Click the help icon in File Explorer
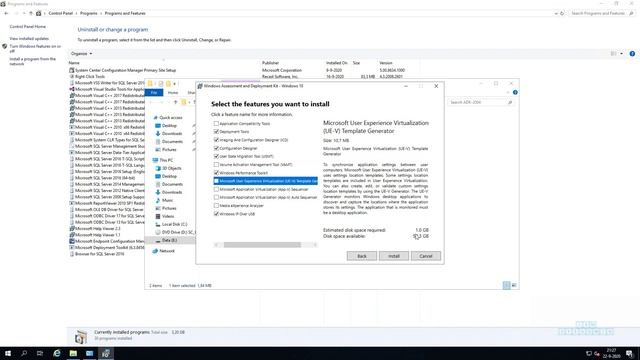640x360 pixels. click(515, 93)
